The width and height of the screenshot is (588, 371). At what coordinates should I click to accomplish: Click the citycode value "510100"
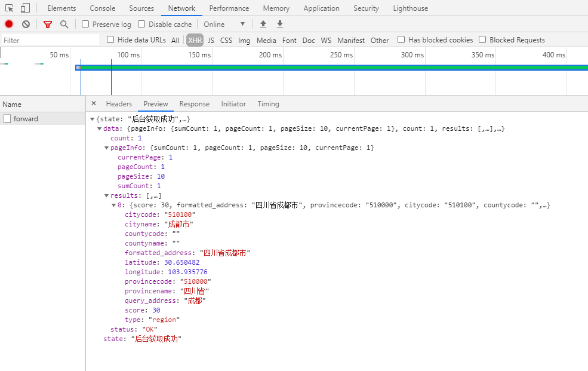[x=180, y=214]
